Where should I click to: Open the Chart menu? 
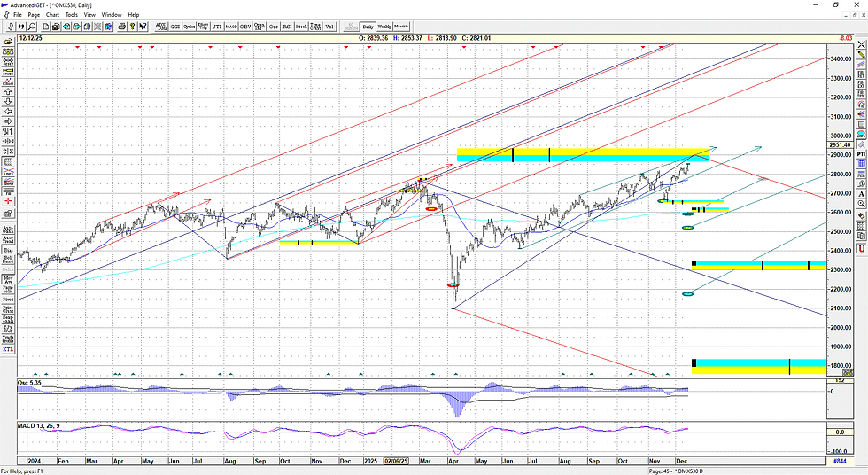point(52,15)
